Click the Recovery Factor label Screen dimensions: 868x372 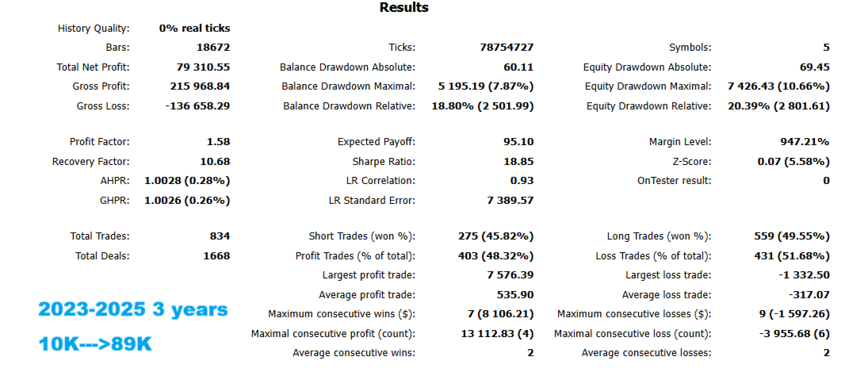(x=90, y=162)
